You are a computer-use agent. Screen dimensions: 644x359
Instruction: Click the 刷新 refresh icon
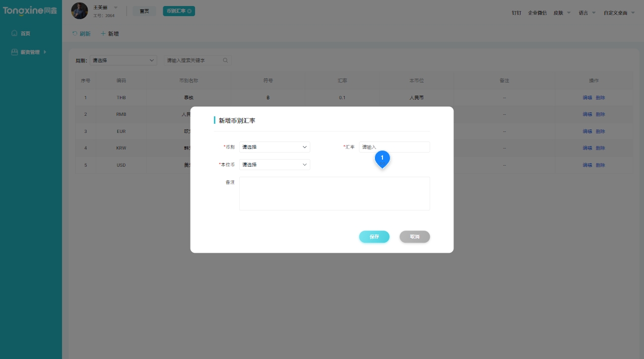[75, 34]
